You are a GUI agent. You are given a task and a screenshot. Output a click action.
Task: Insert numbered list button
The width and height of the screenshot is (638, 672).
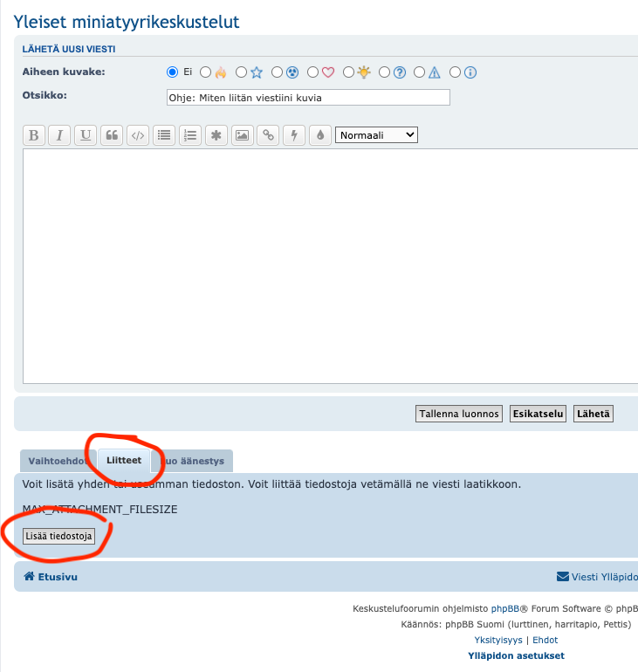click(190, 135)
